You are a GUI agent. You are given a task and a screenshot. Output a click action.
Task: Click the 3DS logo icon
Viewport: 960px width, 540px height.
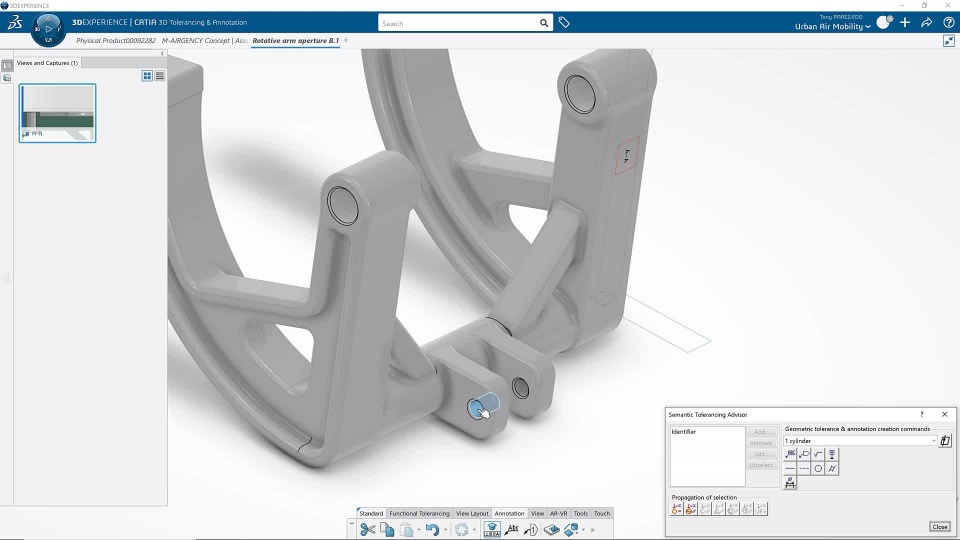15,23
